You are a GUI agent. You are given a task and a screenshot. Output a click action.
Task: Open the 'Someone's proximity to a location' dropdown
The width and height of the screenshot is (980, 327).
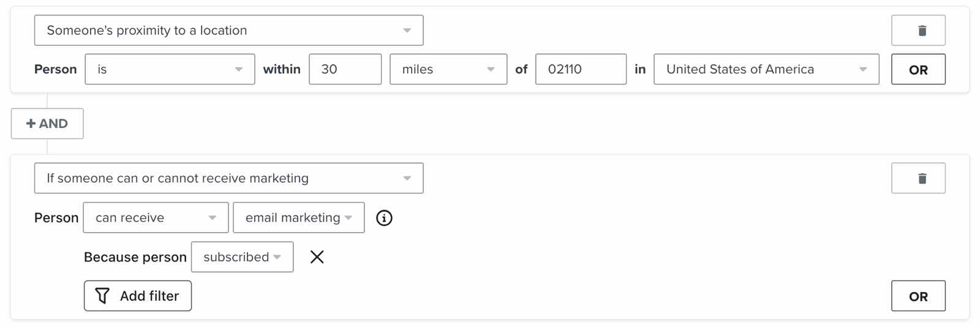[228, 31]
